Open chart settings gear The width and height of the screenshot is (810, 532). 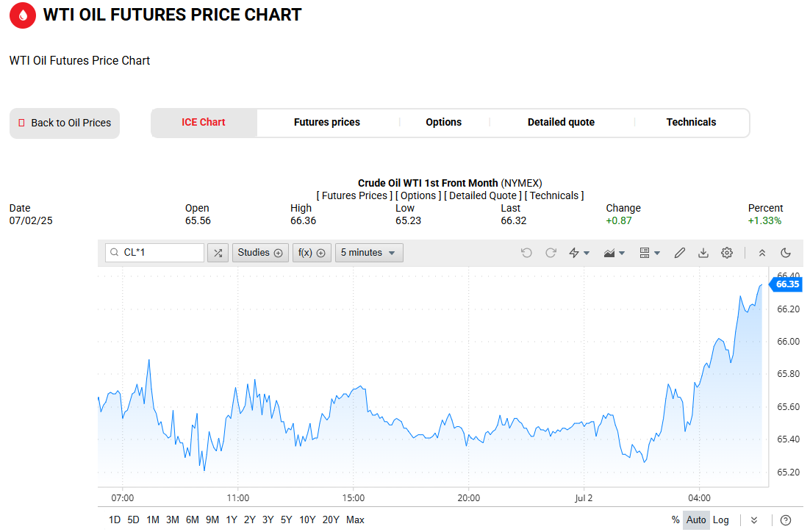(x=727, y=253)
